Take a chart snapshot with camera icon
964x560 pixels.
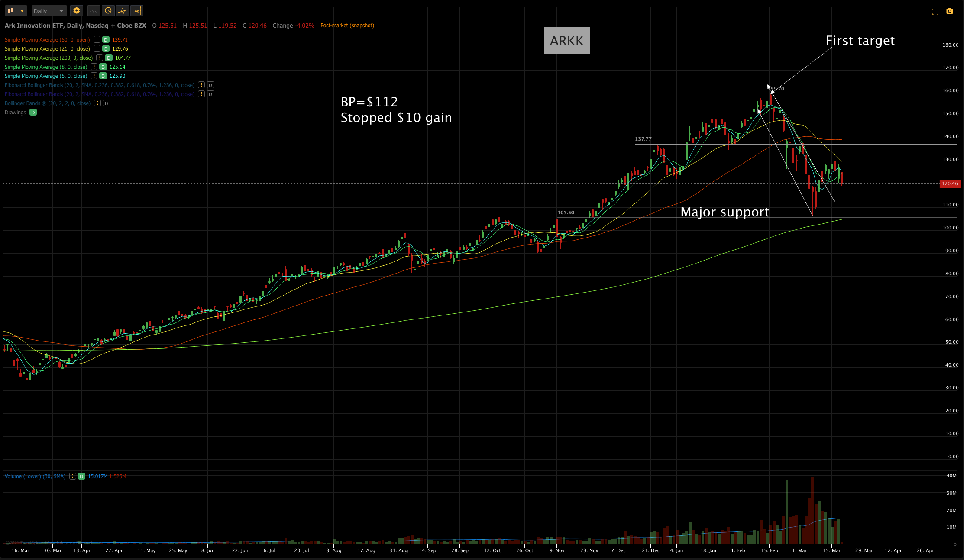point(950,11)
